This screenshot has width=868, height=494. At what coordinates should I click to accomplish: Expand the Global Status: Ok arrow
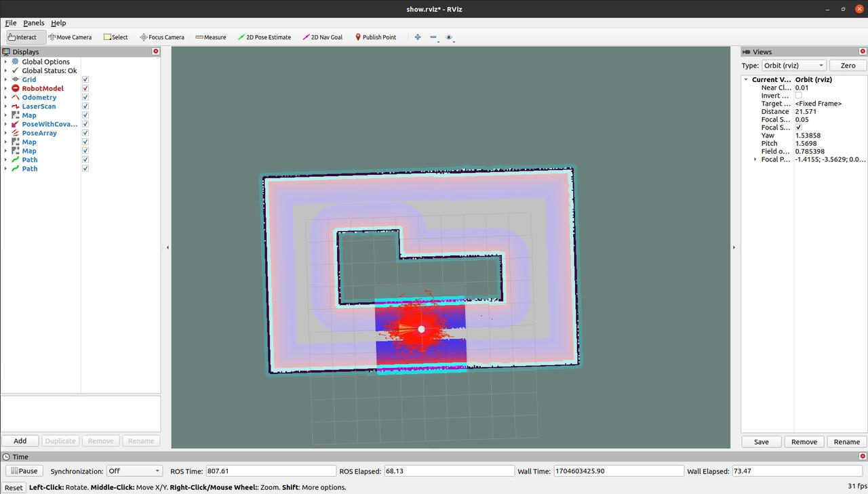[x=5, y=70]
